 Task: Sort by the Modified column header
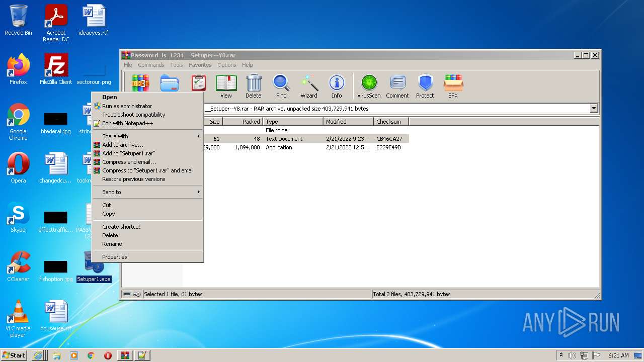point(348,122)
